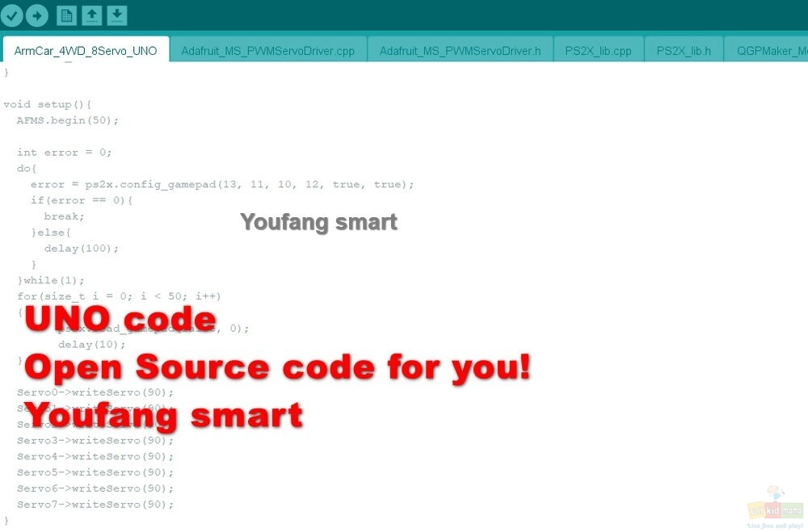Click the 'for(size_t i = 0; i < 50; i++)' line
The image size is (808, 532).
pos(119,296)
